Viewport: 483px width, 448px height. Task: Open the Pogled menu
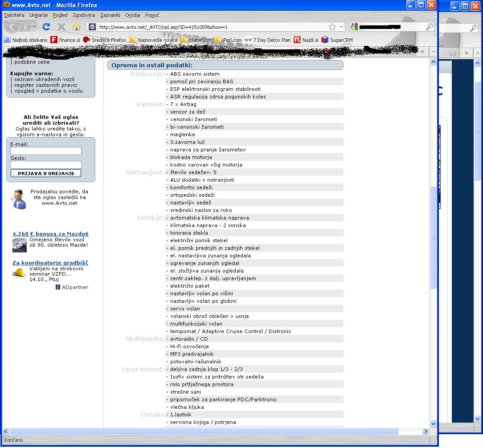[60, 15]
